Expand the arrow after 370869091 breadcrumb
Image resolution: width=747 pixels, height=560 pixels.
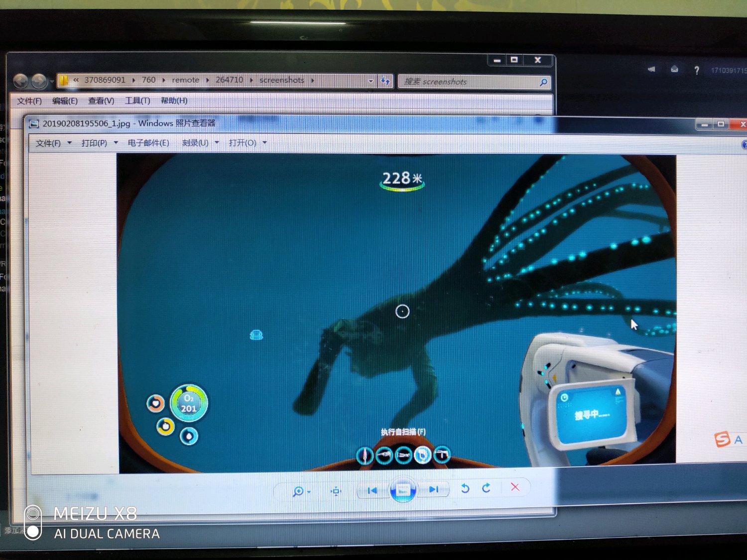[134, 80]
